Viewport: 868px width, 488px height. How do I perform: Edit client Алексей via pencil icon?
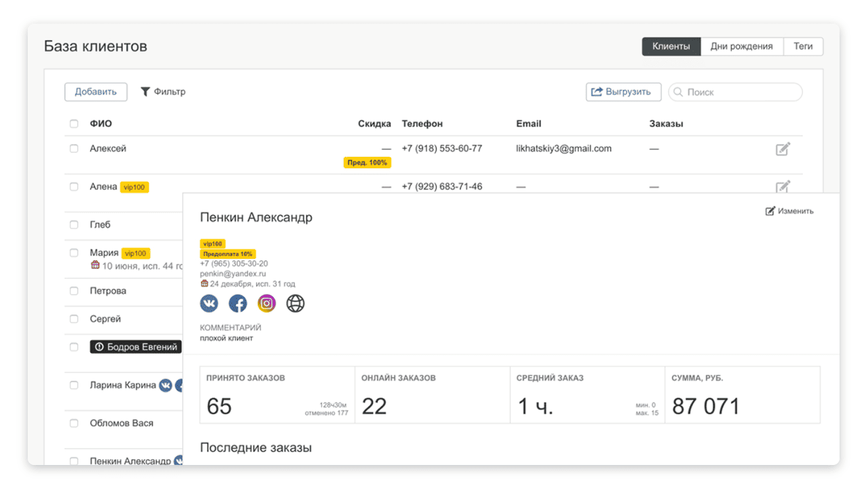pyautogui.click(x=782, y=149)
